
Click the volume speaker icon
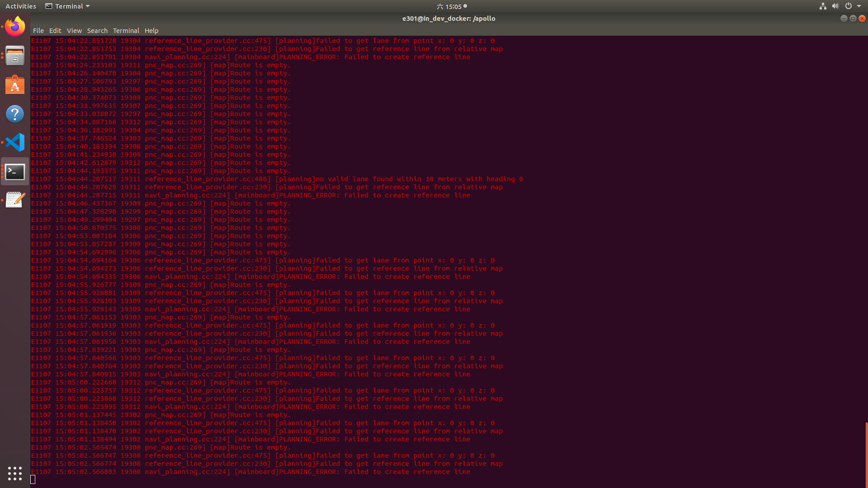[x=835, y=6]
